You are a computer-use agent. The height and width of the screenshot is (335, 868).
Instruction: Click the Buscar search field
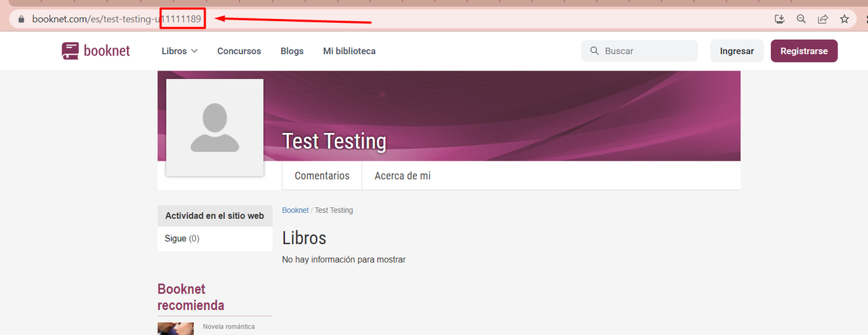click(x=639, y=51)
